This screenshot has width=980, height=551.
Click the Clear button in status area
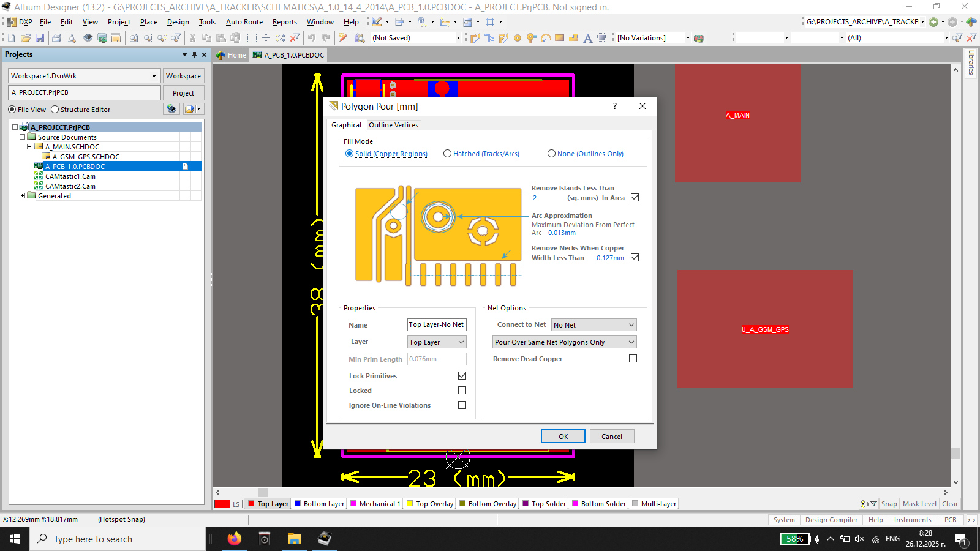pos(950,504)
